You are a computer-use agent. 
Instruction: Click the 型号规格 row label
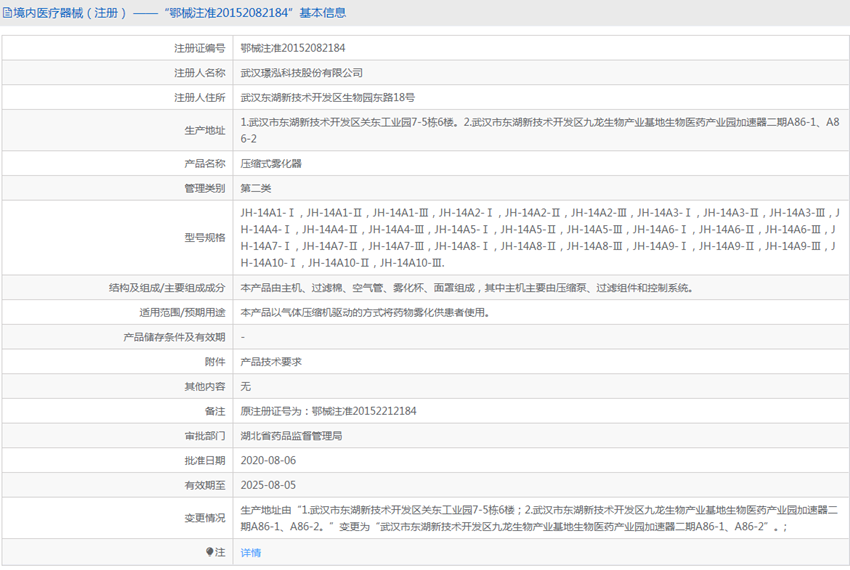coord(204,237)
